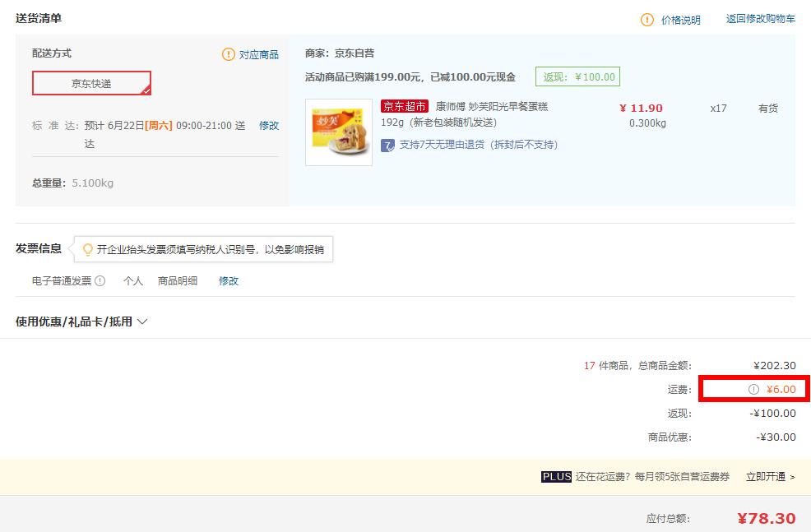Click the 返现: ¥100.00 badge

coord(577,77)
